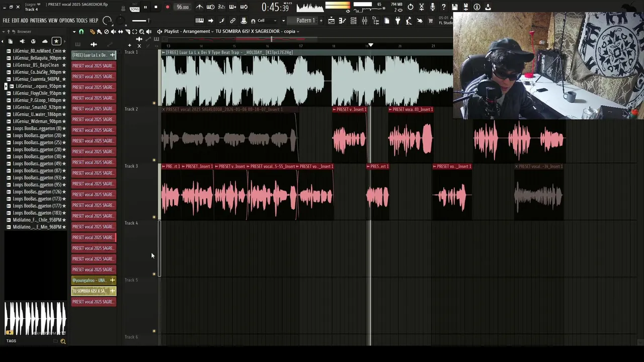This screenshot has height=362, width=644.
Task: Expand LilGeniuz_...equeo_95bpm browser item
Action: point(6,86)
